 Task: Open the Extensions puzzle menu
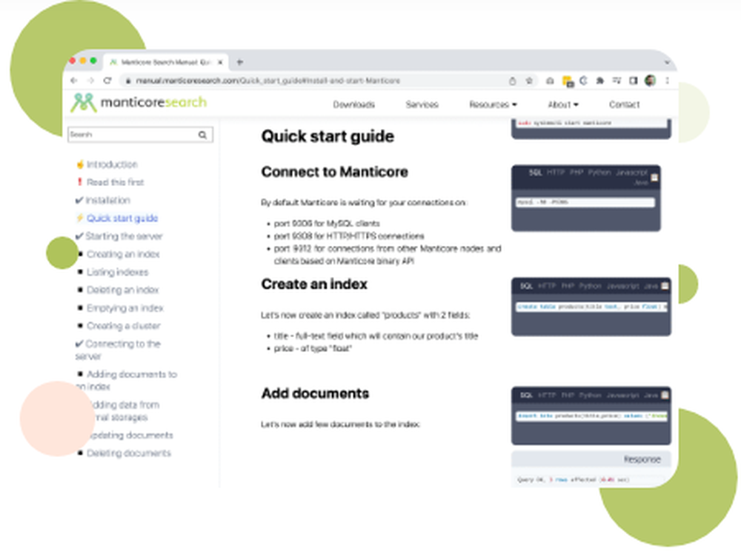tap(600, 81)
